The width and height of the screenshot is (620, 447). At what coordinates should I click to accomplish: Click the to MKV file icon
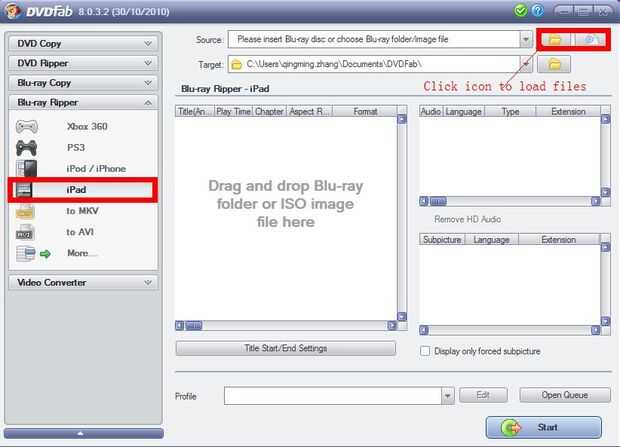tap(25, 211)
